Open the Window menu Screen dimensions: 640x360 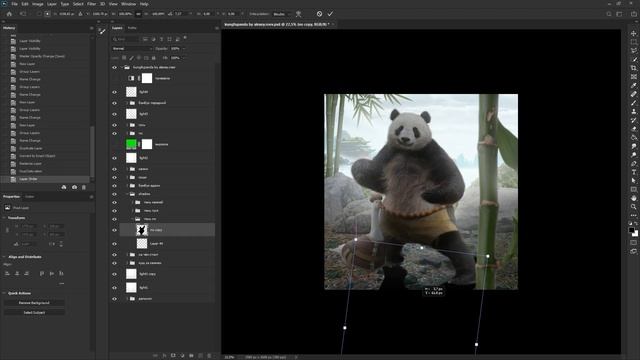coord(129,4)
